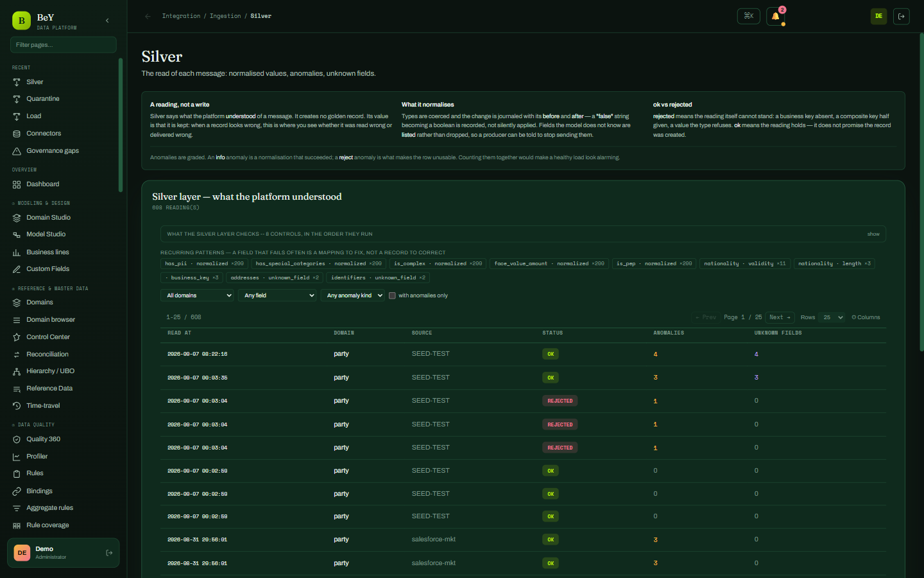Open the Silver page icon in sidebar
This screenshot has width=924, height=578.
click(17, 82)
